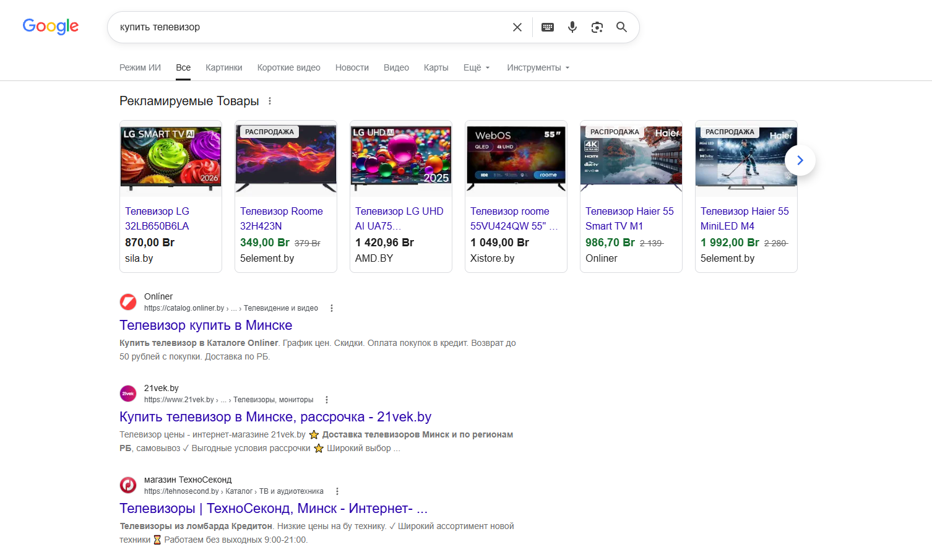932x560 pixels.
Task: Click the 1 992,00 Br sale price
Action: pyautogui.click(x=730, y=243)
